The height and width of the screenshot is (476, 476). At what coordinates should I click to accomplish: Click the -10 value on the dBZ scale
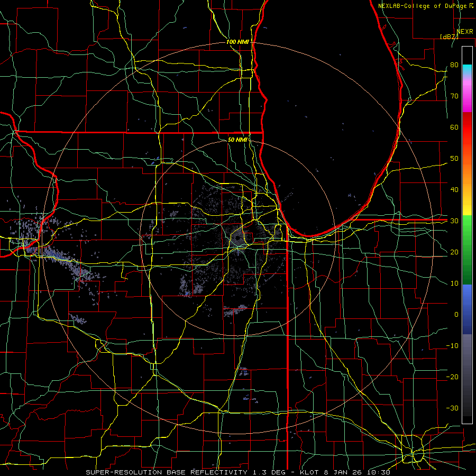(x=452, y=346)
